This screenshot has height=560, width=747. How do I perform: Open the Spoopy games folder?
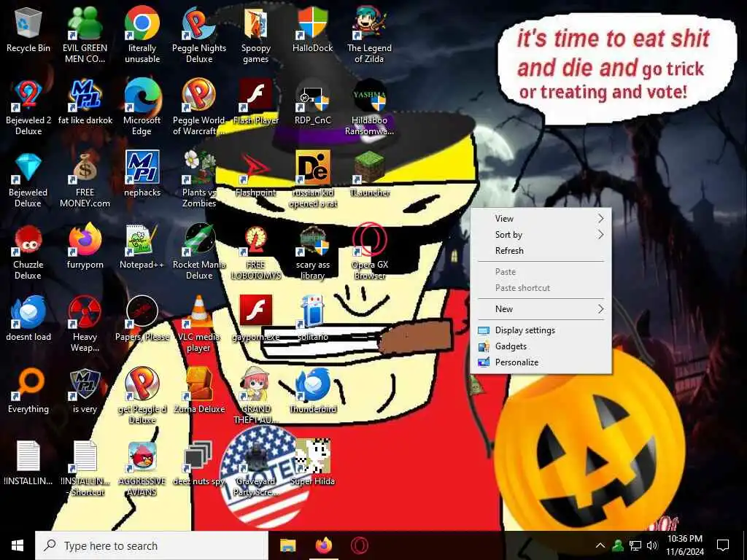point(256,34)
